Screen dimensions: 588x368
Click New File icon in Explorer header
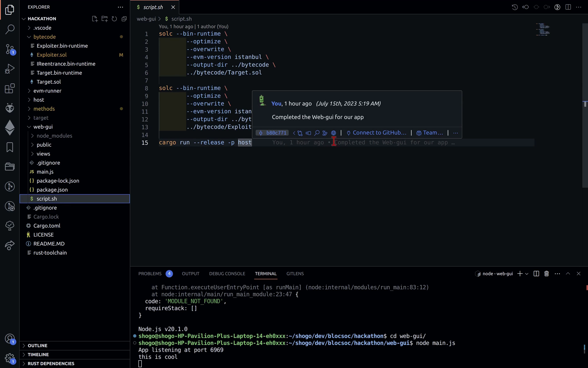point(95,19)
